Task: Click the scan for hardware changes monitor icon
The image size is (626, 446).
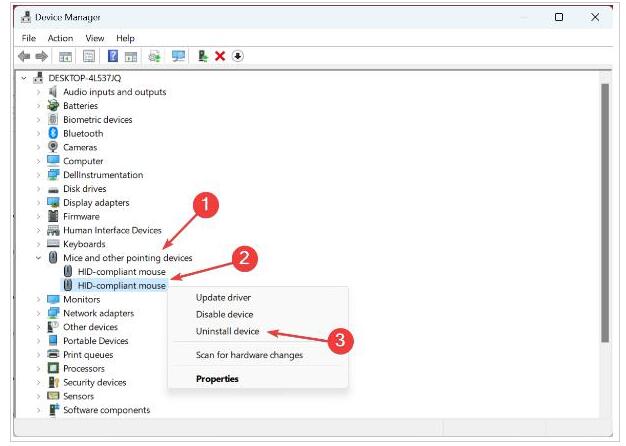Action: (x=179, y=56)
